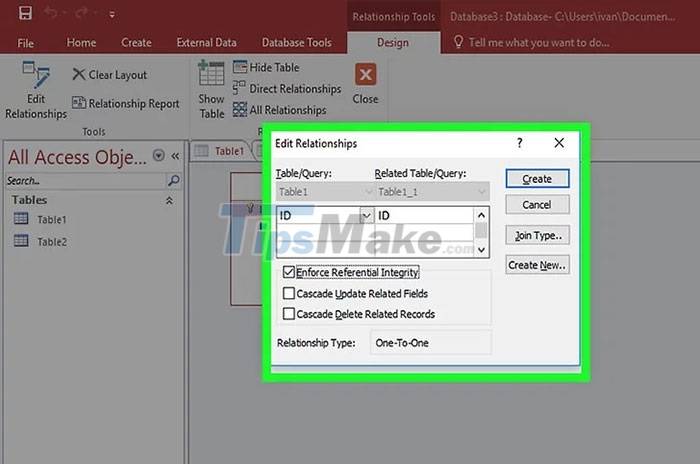Viewport: 700px width, 464px height.
Task: Select Table2 in navigation pane
Action: tap(40, 242)
